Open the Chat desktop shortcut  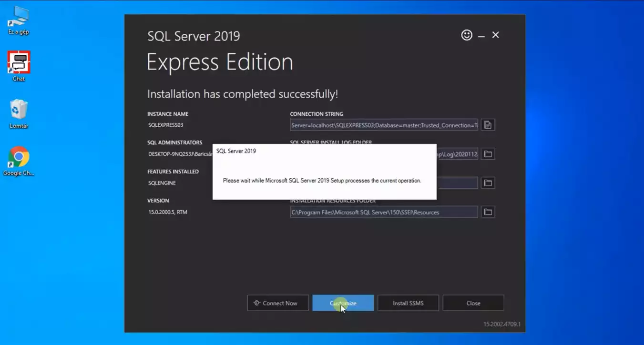coord(19,67)
